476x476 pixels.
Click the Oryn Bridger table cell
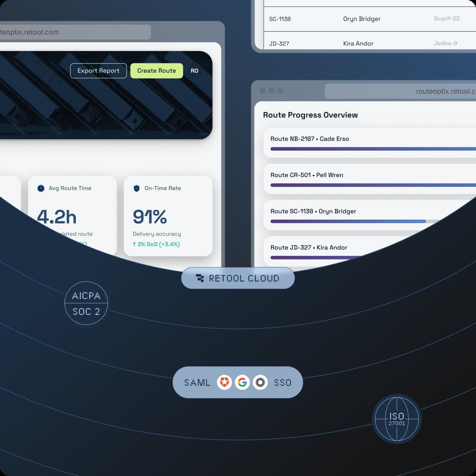coord(362,19)
